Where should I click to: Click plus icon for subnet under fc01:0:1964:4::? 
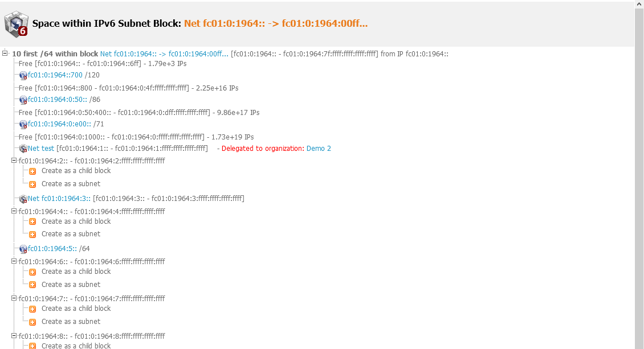pos(32,235)
